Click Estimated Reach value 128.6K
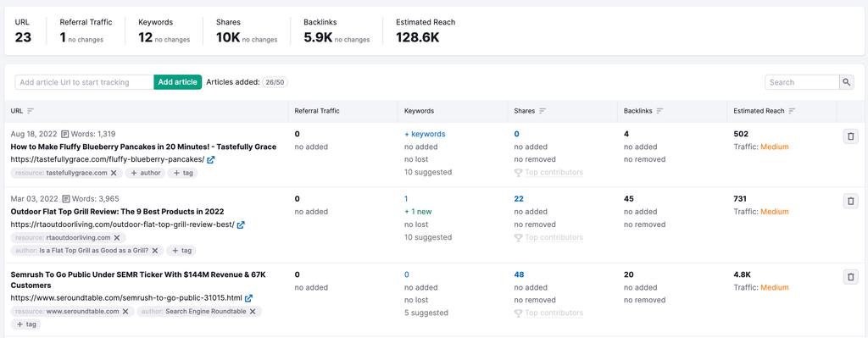The width and height of the screenshot is (868, 338). click(418, 37)
